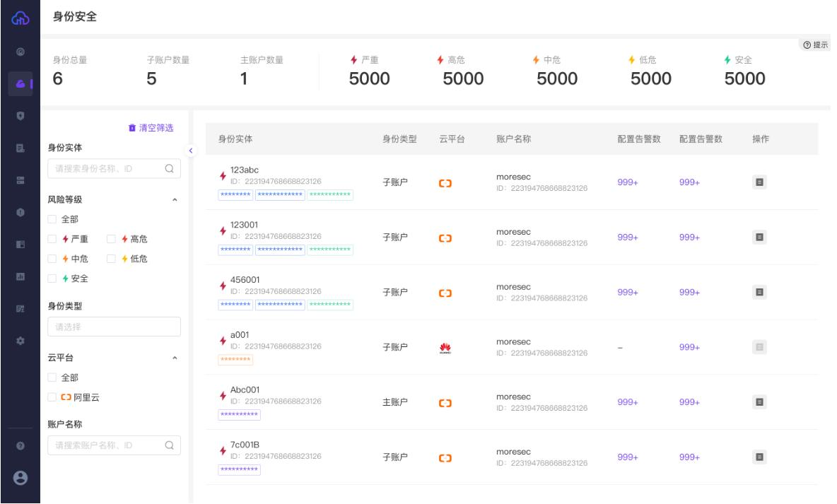Check the 低危 risk level filter
This screenshot has height=504, width=837.
111,259
